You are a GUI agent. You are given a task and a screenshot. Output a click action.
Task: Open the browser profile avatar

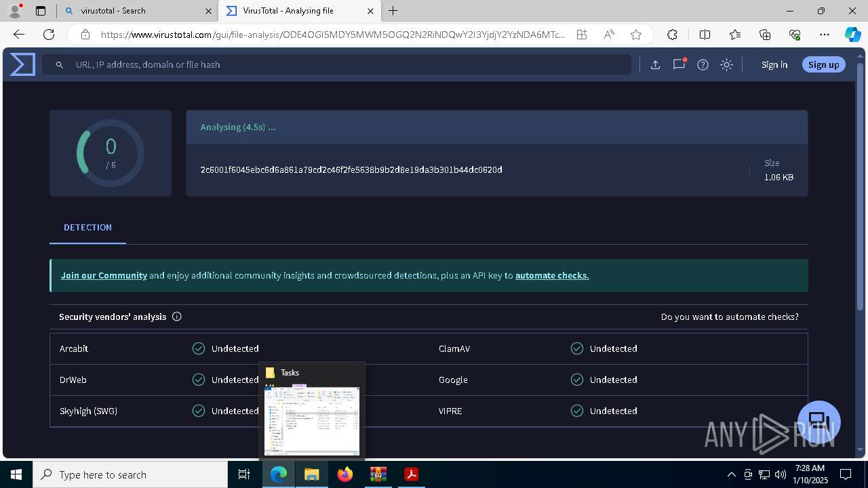pyautogui.click(x=15, y=11)
